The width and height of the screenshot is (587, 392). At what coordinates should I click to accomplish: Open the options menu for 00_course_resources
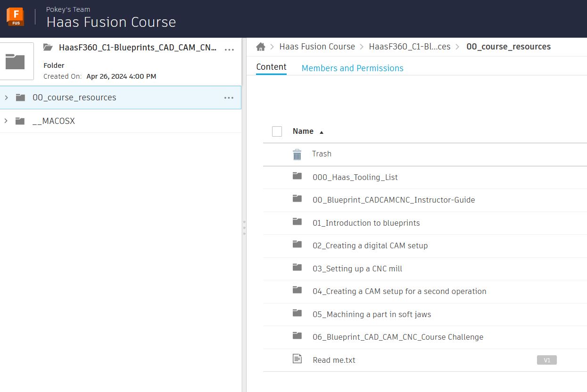click(229, 98)
